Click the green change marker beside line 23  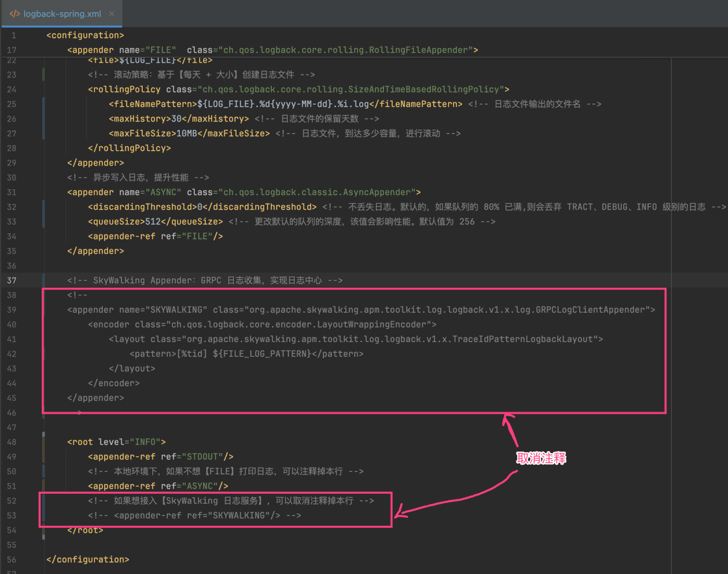point(43,74)
